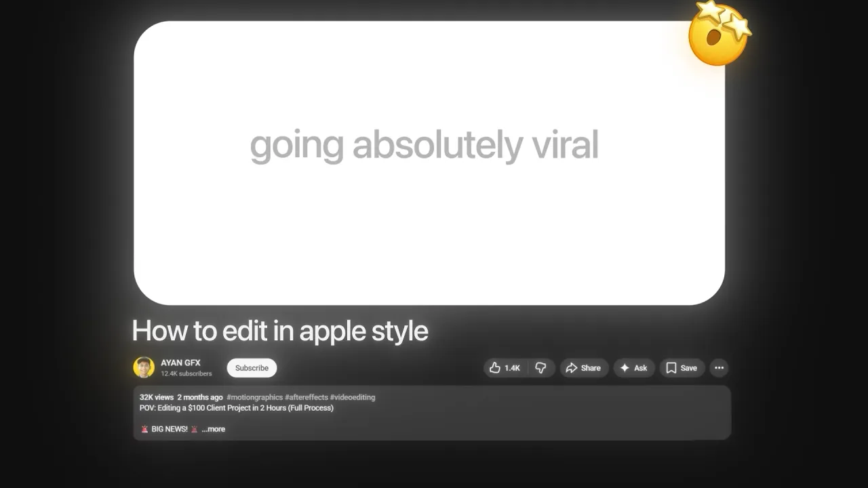Click the '2 months ago' upload date
Viewport: 868px width, 488px height.
[x=200, y=397]
